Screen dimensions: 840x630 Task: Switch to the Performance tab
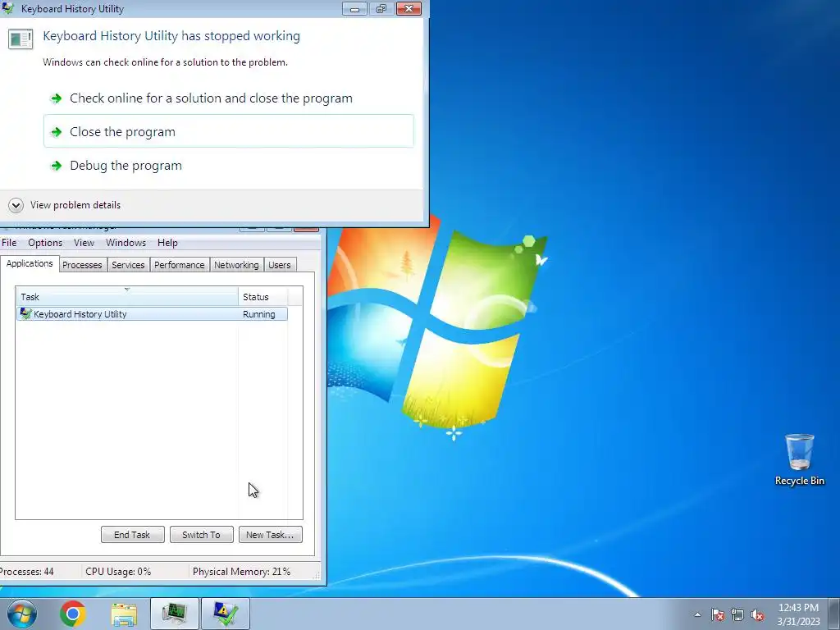[x=179, y=265]
